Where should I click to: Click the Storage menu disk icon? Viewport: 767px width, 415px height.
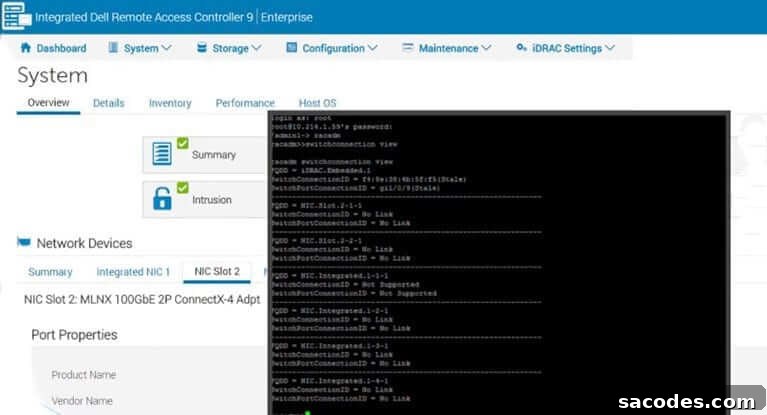[202, 47]
